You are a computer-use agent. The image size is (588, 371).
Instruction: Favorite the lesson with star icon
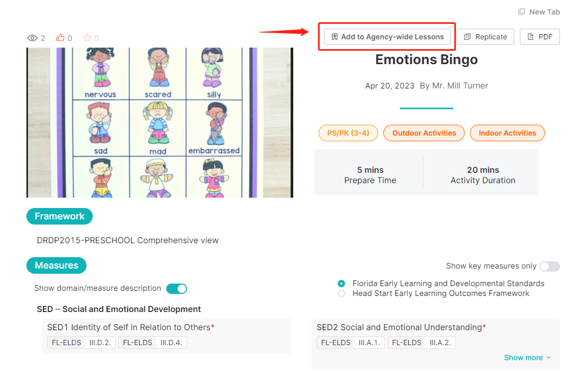[88, 37]
